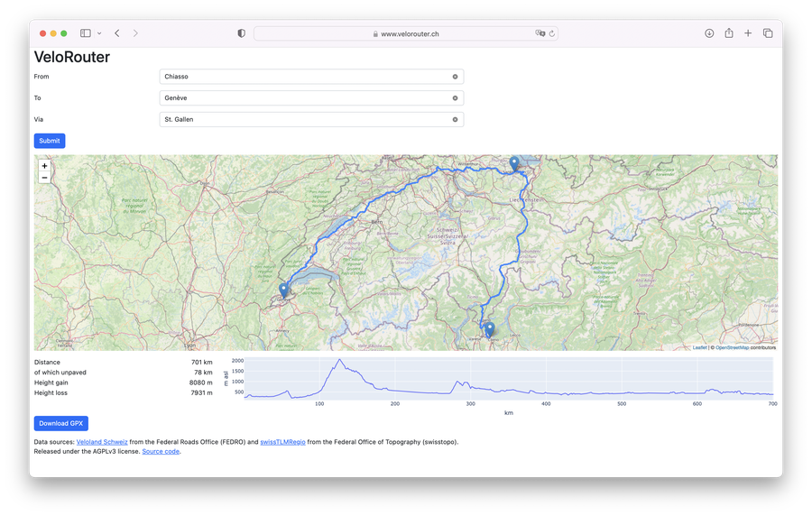Clear the To field Genève
This screenshot has width=812, height=516.
pyautogui.click(x=455, y=97)
